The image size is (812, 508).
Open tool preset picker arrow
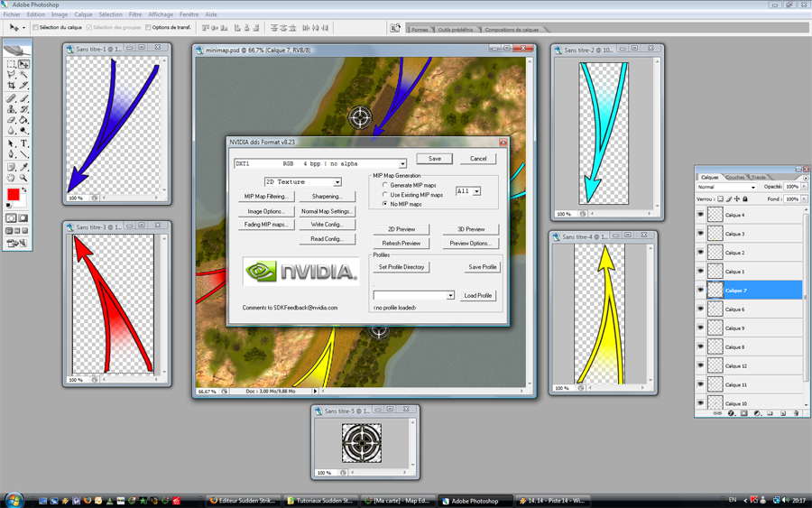[x=23, y=27]
